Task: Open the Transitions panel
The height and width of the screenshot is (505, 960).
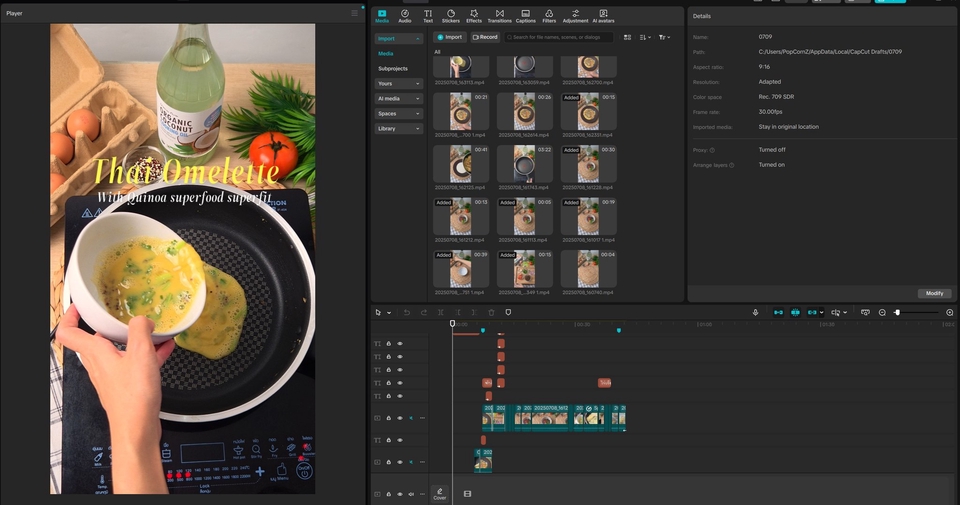Action: coord(499,15)
